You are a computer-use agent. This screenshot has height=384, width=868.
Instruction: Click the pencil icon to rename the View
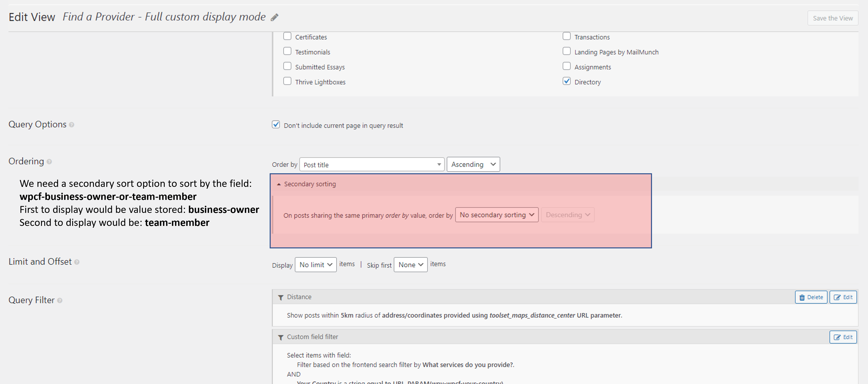(275, 17)
